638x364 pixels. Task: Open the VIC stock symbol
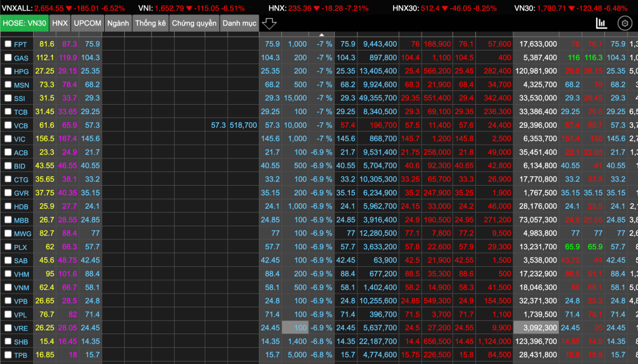tap(20, 139)
